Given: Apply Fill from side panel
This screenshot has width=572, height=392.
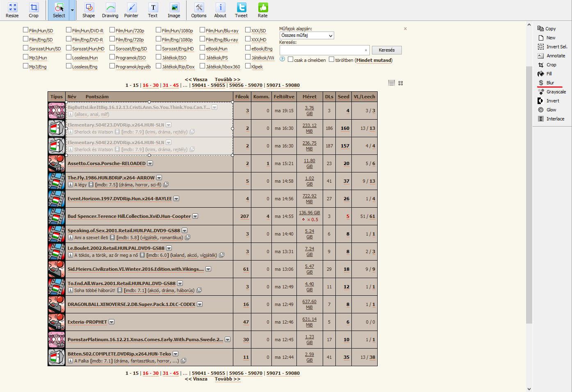Looking at the screenshot, I should pyautogui.click(x=545, y=74).
